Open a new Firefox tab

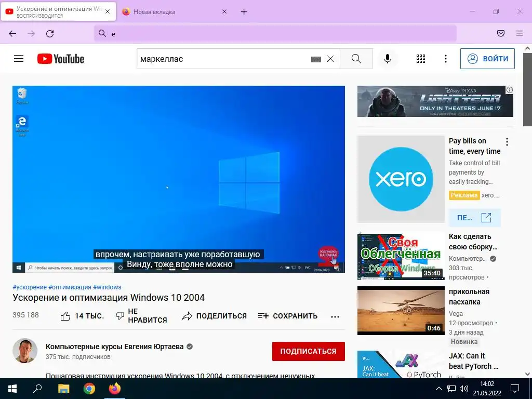[244, 12]
